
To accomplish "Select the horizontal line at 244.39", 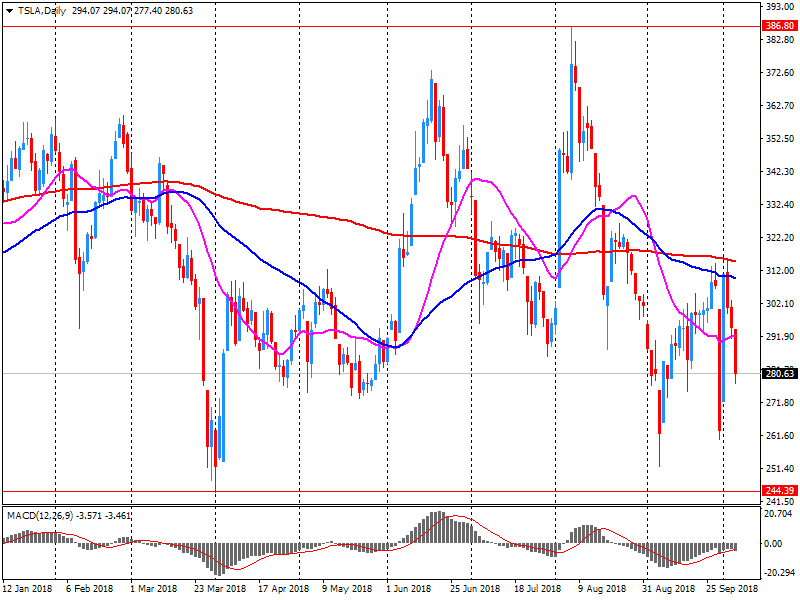I will 300,491.
